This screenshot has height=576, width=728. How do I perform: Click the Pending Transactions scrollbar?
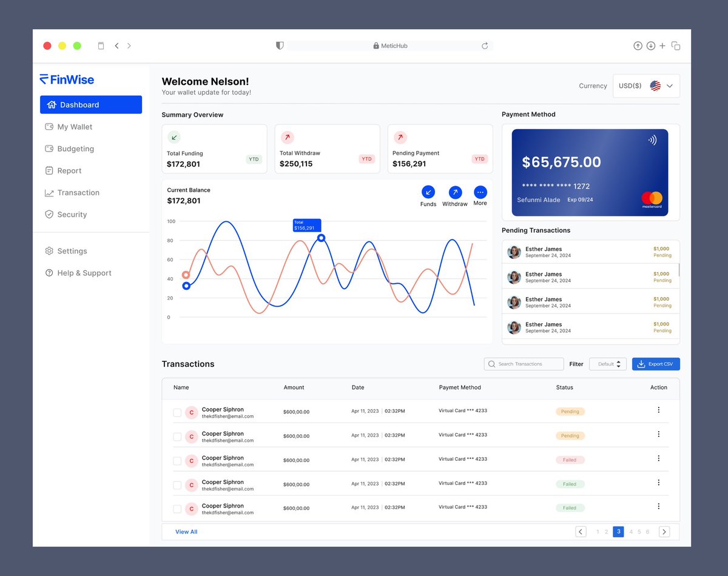coord(679,270)
